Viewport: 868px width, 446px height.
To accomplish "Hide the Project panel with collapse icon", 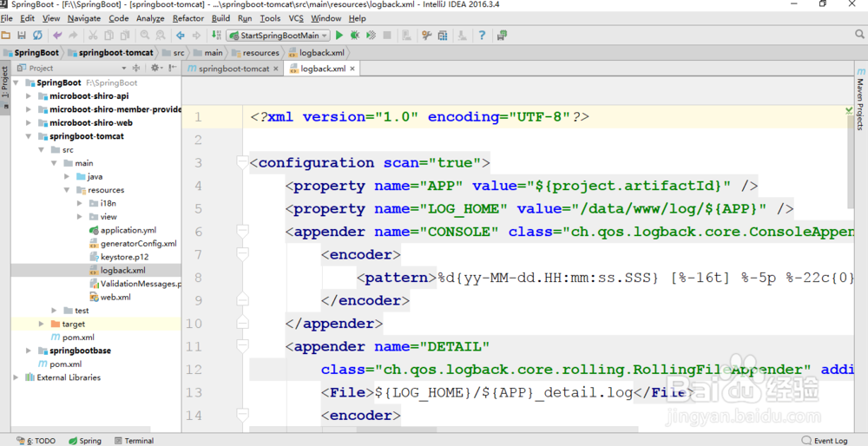I will click(173, 68).
